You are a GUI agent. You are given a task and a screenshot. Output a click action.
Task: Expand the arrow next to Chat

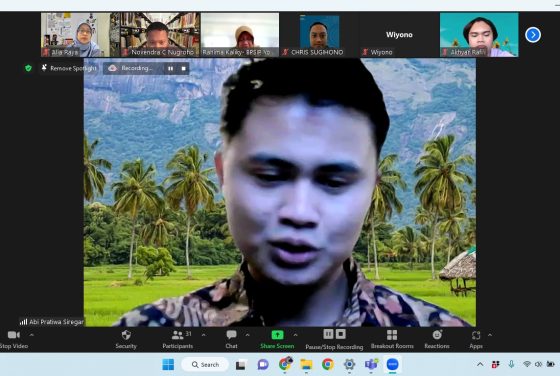247,335
